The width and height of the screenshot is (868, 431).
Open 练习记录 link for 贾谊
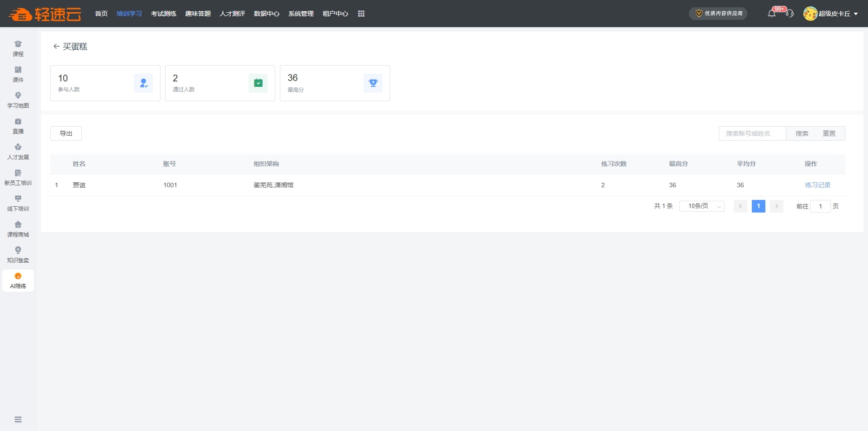817,185
